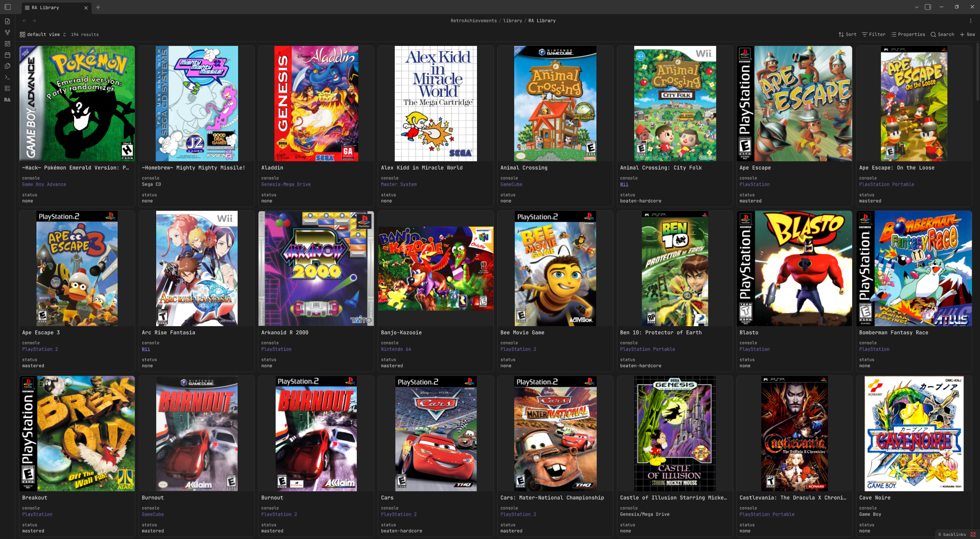Click the Bee Movie Game title

522,332
